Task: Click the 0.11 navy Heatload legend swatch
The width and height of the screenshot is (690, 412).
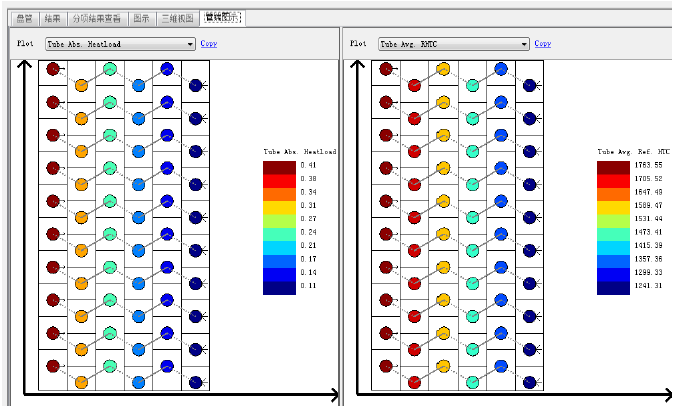Action: [x=279, y=287]
